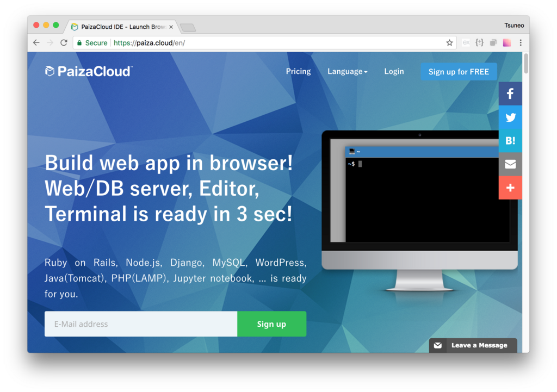Share by email via envelope icon

[x=510, y=164]
